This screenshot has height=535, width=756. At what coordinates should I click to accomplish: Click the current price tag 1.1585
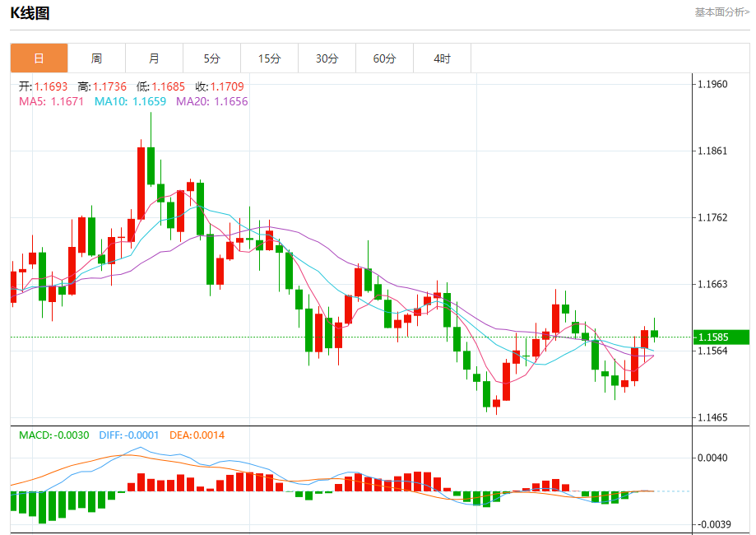721,337
